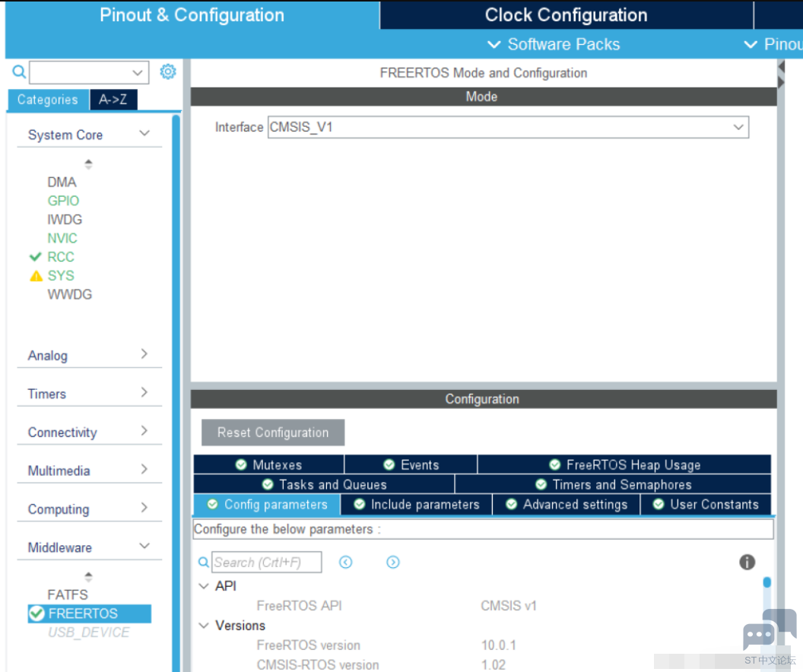This screenshot has width=803, height=672.
Task: Click the parameter list scrollbar thumb
Action: coord(766,582)
